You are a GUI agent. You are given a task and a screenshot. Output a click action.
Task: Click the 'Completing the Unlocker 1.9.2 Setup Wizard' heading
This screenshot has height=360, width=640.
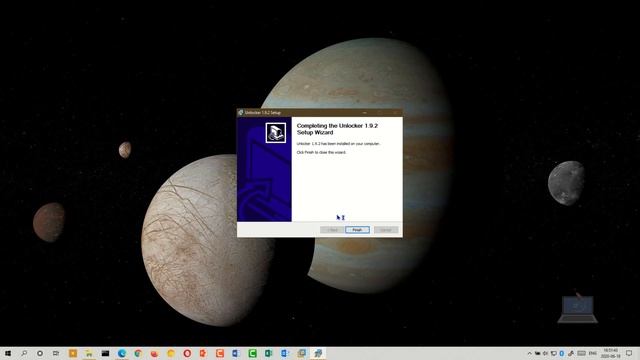point(337,129)
